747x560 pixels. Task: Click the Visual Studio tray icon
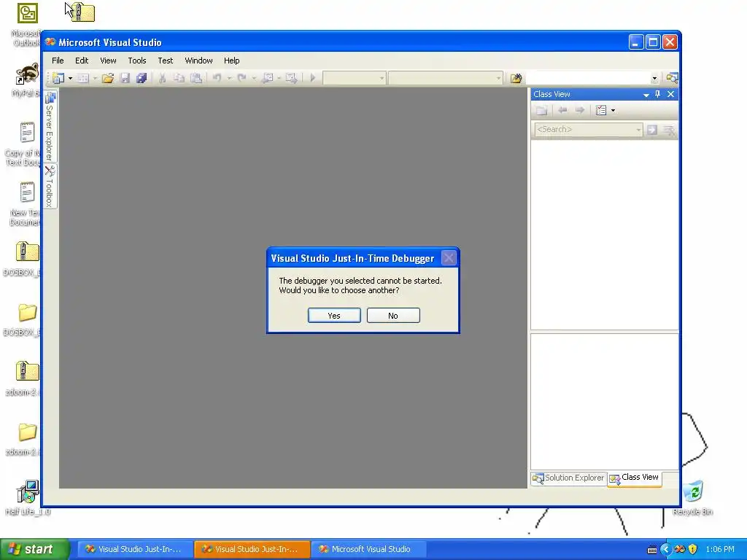[x=680, y=550]
